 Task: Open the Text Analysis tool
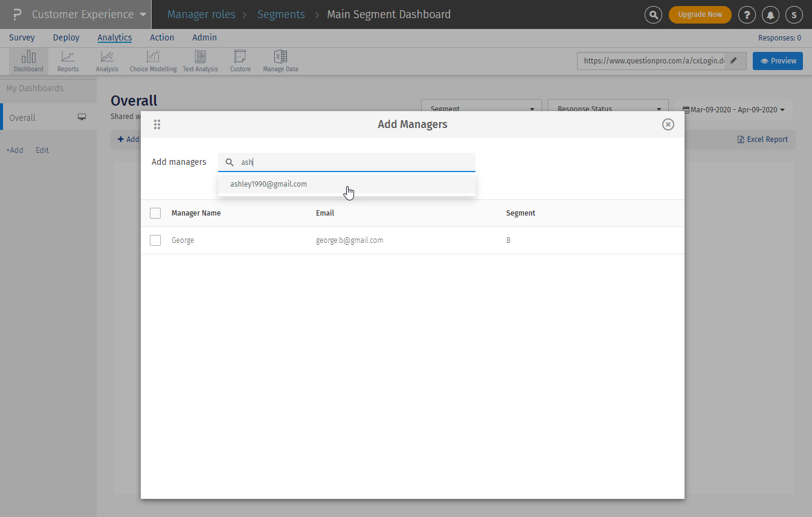coord(200,62)
